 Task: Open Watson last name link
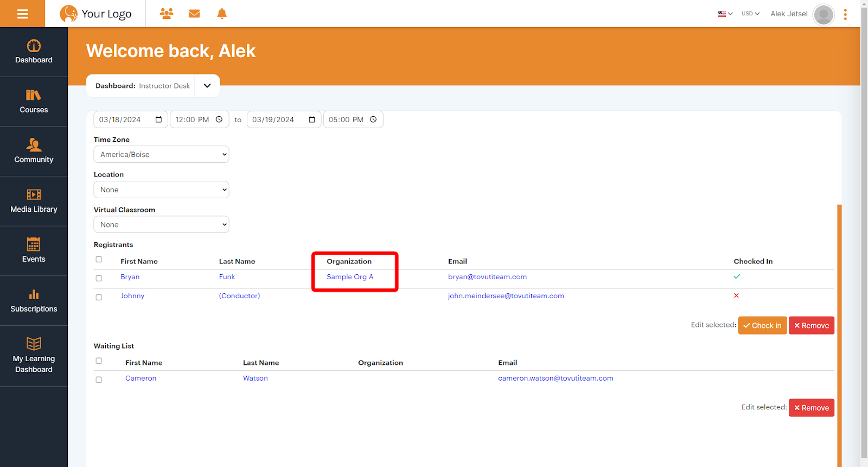tap(256, 378)
